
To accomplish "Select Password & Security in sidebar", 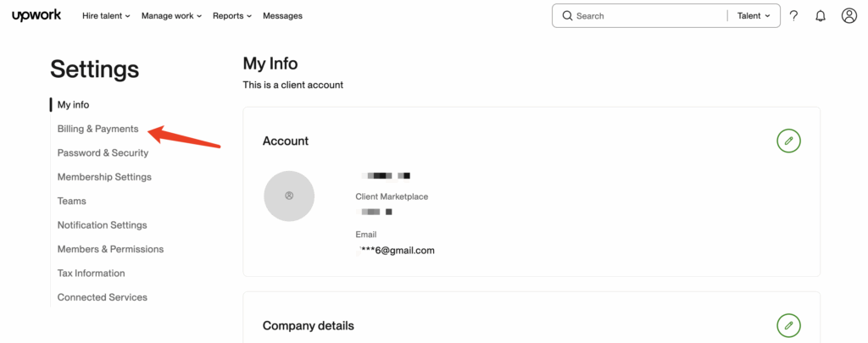I will [x=103, y=153].
